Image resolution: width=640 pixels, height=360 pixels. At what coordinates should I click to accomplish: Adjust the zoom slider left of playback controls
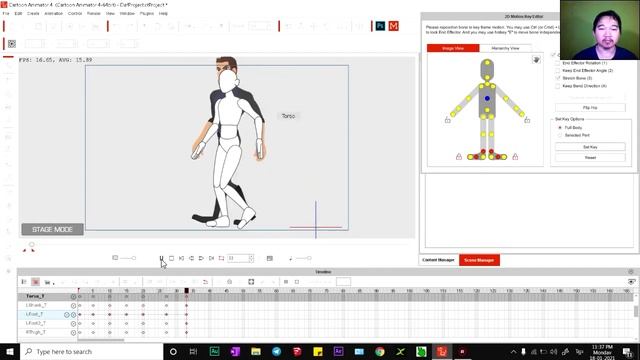tap(128, 258)
